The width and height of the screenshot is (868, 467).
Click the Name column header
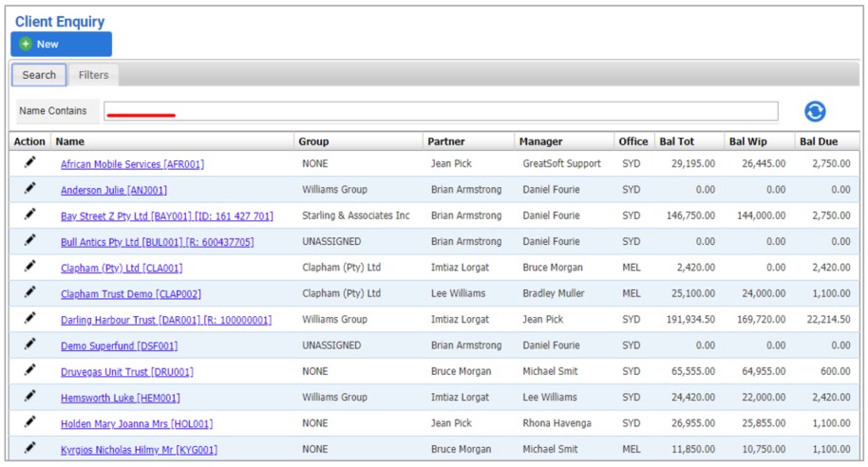pyautogui.click(x=69, y=141)
